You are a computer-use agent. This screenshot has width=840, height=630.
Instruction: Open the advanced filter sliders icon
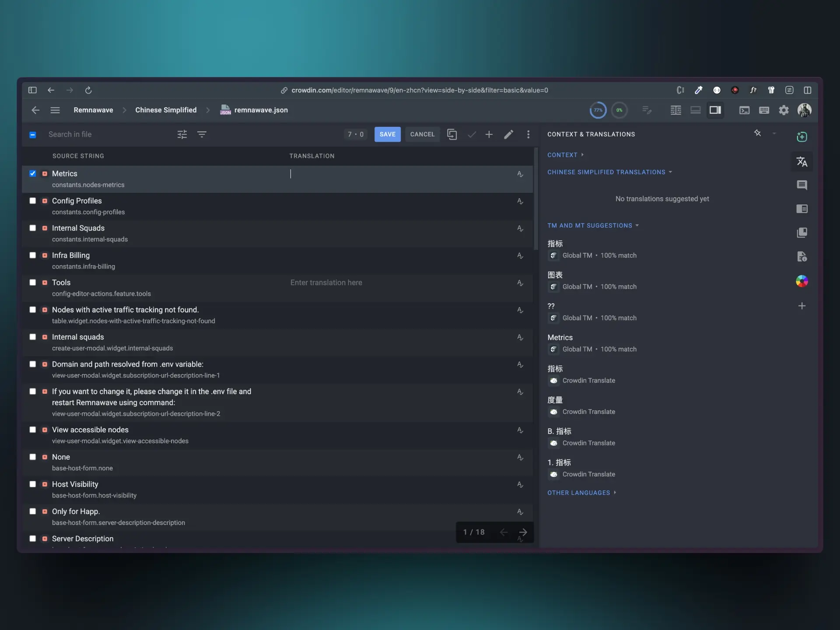(x=182, y=134)
